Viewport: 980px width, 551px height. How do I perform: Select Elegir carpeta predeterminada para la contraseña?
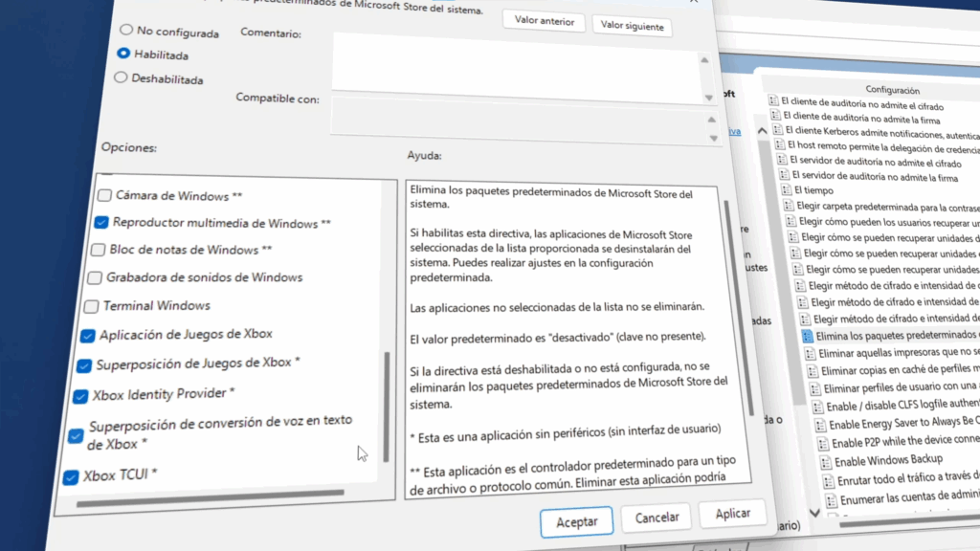887,207
